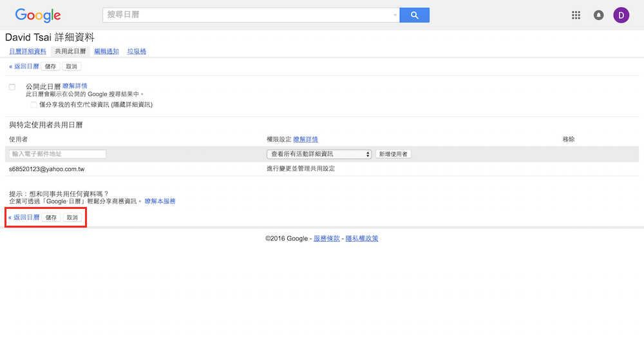Open the 編輯通知 tab
644x354 pixels.
pyautogui.click(x=106, y=52)
